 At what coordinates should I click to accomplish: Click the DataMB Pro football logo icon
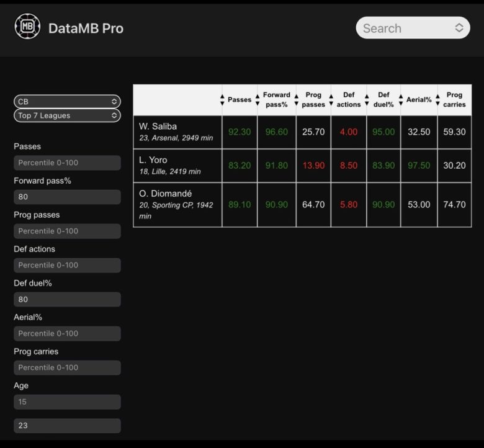(27, 27)
